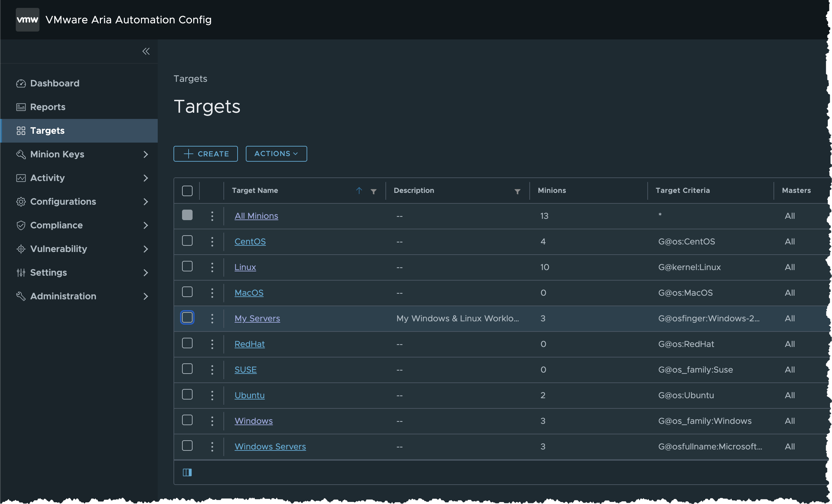Check the MacOS row checkbox
This screenshot has width=832, height=504.
coord(187,292)
